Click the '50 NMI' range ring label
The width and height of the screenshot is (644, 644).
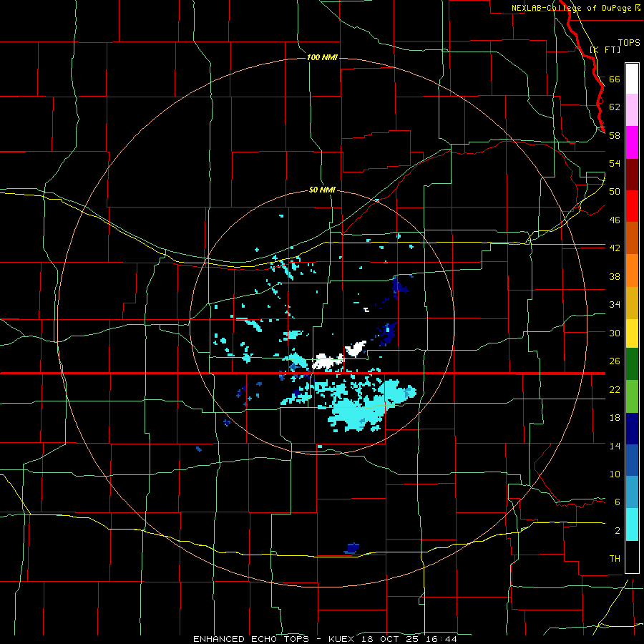pyautogui.click(x=322, y=190)
